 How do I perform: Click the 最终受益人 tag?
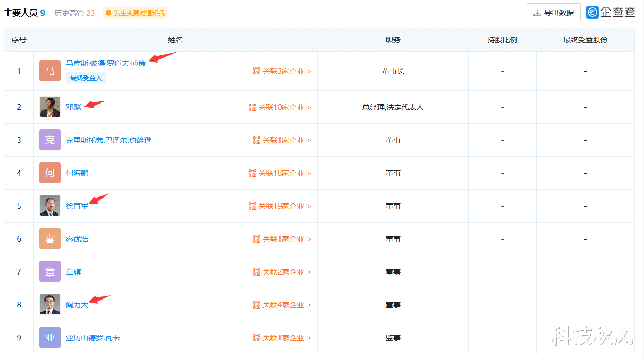[86, 78]
